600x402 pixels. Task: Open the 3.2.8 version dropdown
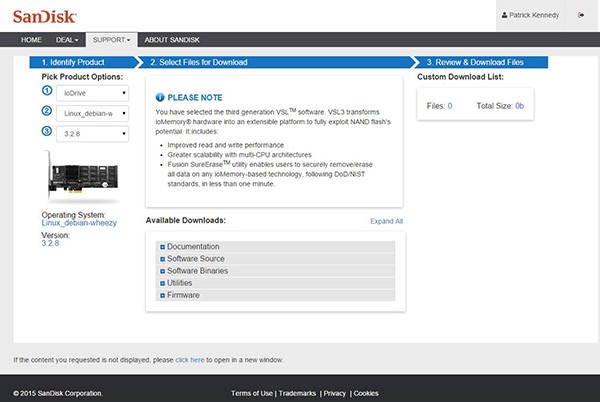89,133
